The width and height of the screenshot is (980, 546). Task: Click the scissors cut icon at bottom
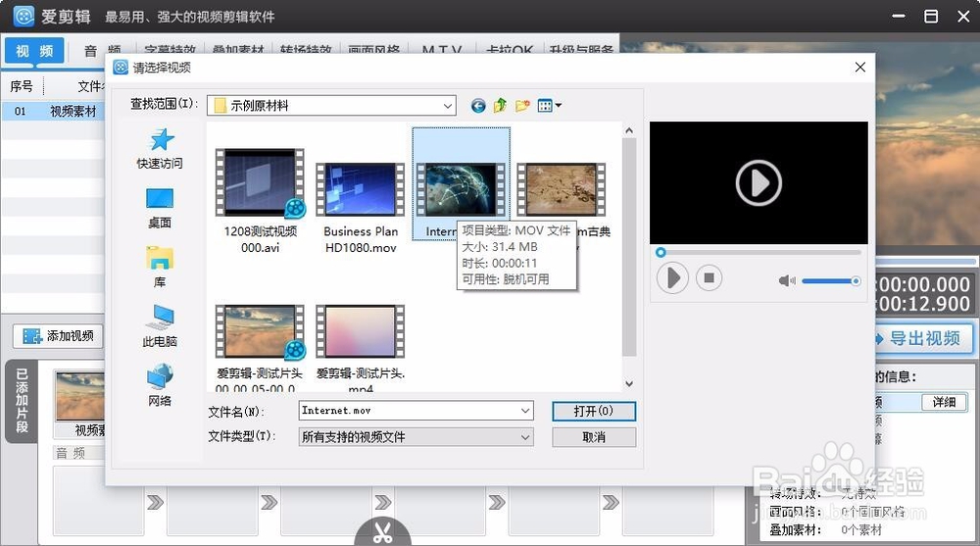coord(382,532)
